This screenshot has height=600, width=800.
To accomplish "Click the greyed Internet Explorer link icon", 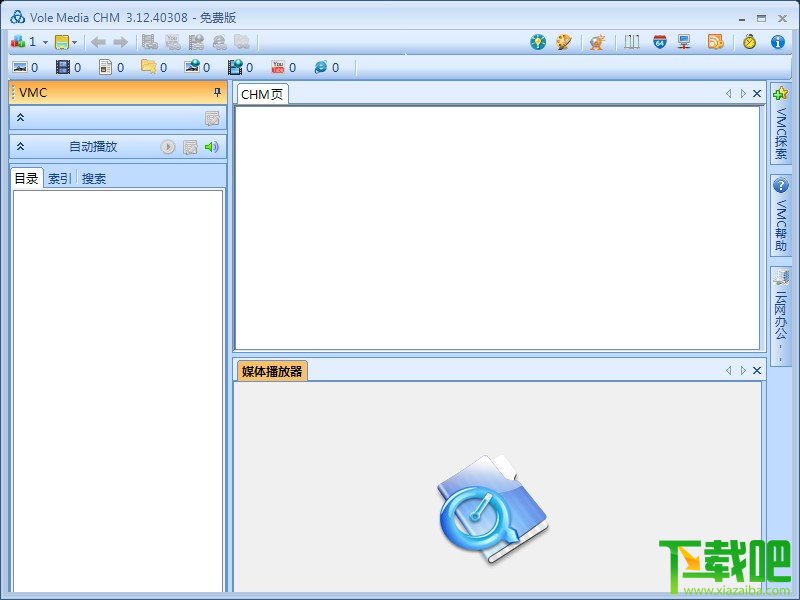I will (x=219, y=42).
